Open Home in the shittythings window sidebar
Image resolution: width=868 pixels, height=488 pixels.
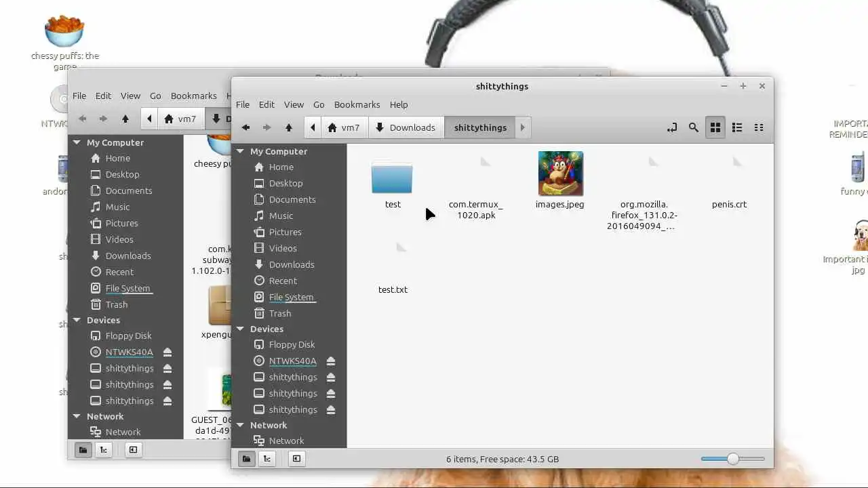(x=281, y=167)
